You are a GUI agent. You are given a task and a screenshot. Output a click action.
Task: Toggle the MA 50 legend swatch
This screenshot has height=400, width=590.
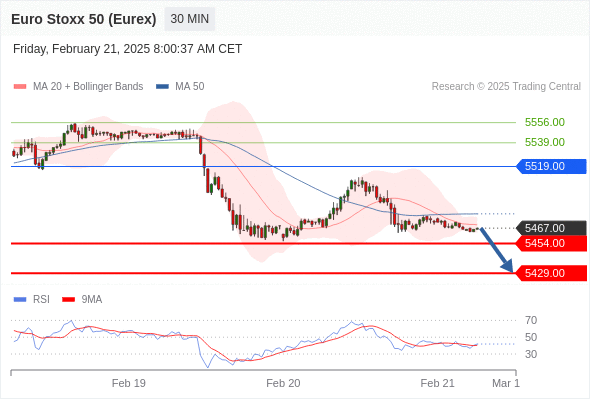tap(163, 87)
